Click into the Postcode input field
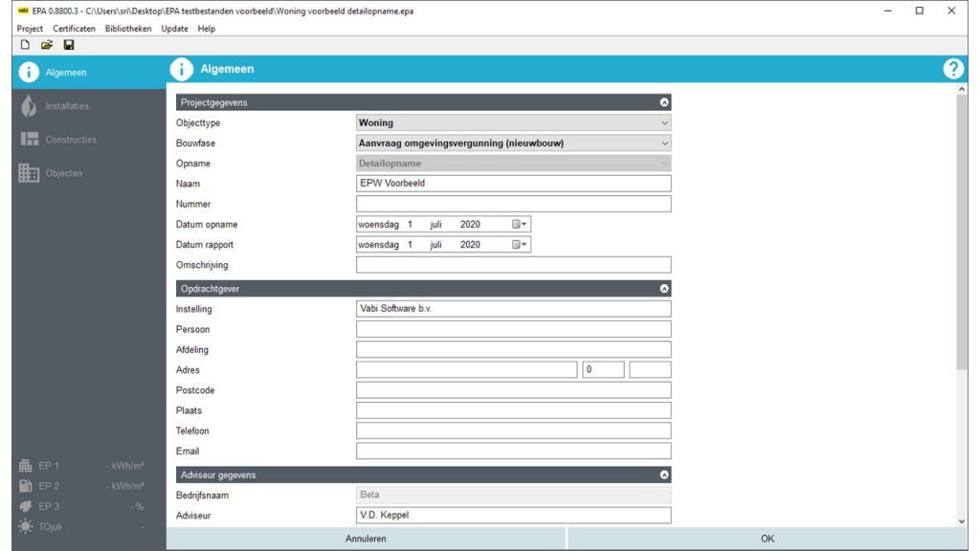Viewport: 980px width, 551px height. pyautogui.click(x=513, y=390)
